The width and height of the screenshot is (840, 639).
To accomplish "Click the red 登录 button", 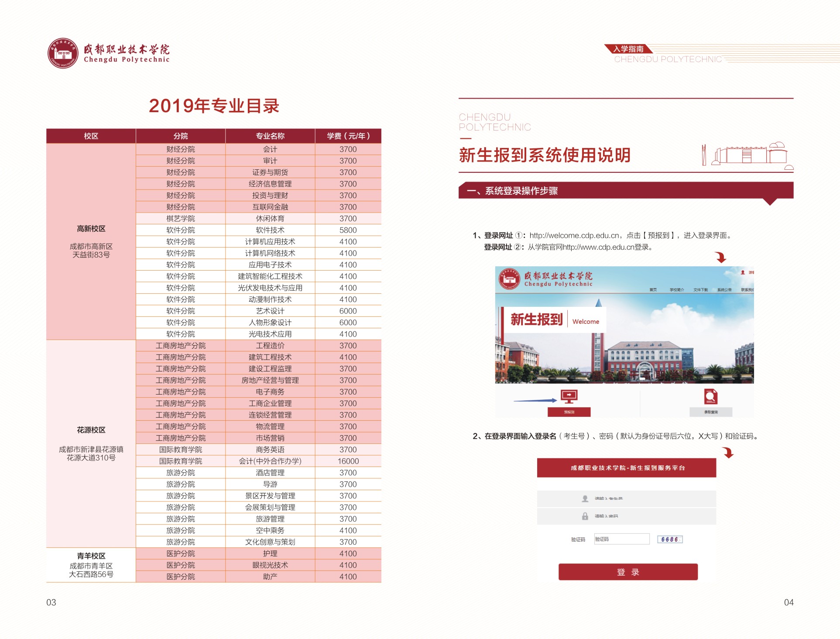I will tap(628, 572).
